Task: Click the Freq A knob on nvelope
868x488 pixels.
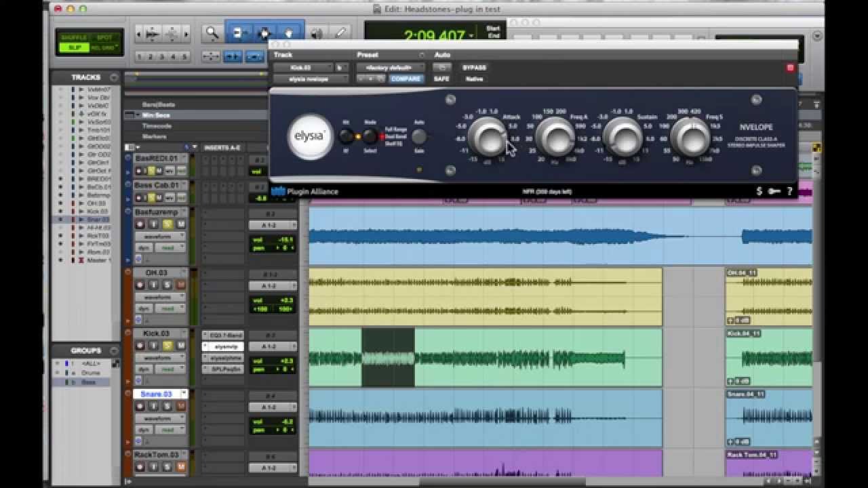Action: coord(555,136)
